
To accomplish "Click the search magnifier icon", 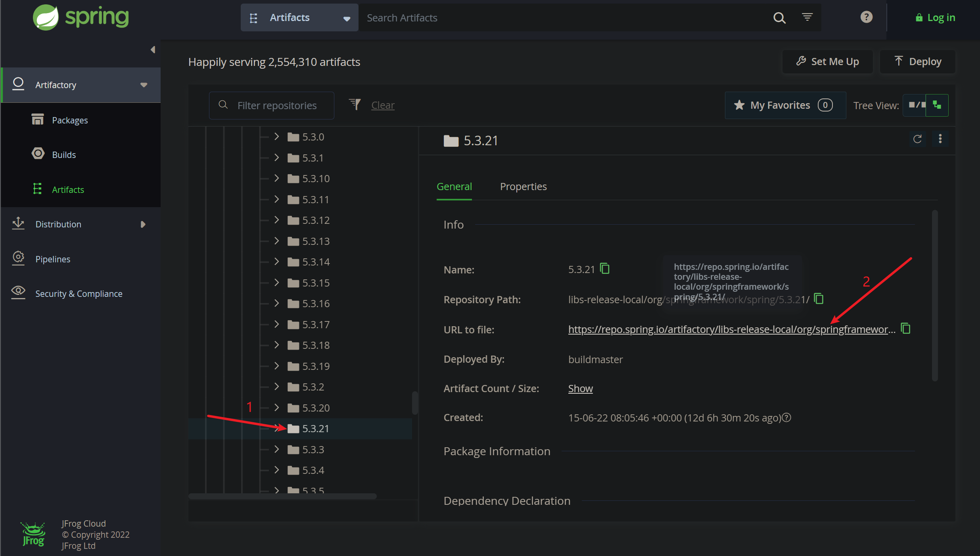I will 779,18.
